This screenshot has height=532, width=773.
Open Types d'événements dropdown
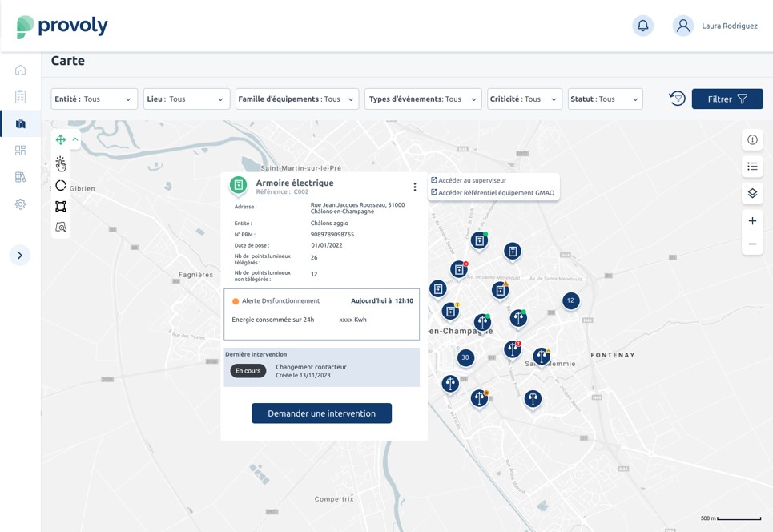pyautogui.click(x=423, y=99)
